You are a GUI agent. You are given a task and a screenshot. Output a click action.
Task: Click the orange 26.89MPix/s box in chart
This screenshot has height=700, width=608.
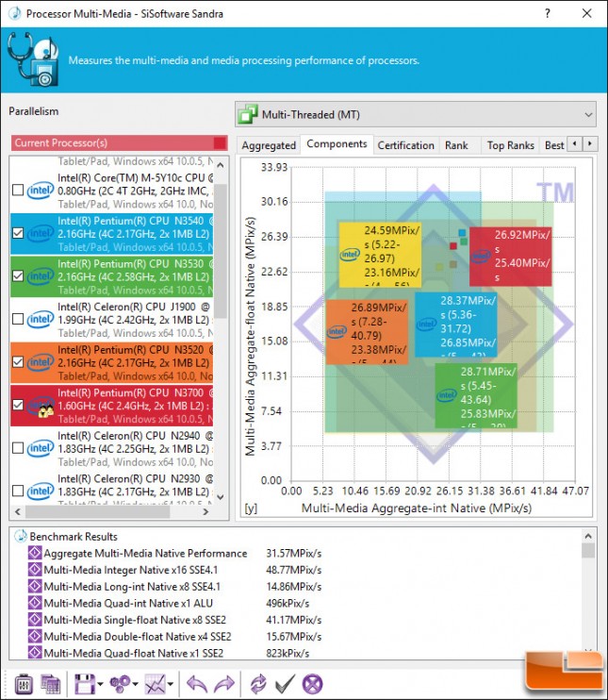pos(367,332)
